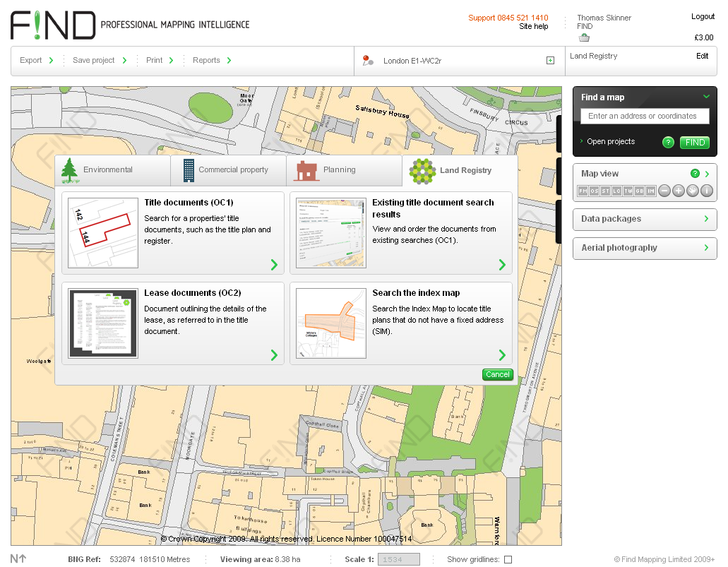Click the info (i) map tool
The image size is (728, 567).
click(706, 191)
